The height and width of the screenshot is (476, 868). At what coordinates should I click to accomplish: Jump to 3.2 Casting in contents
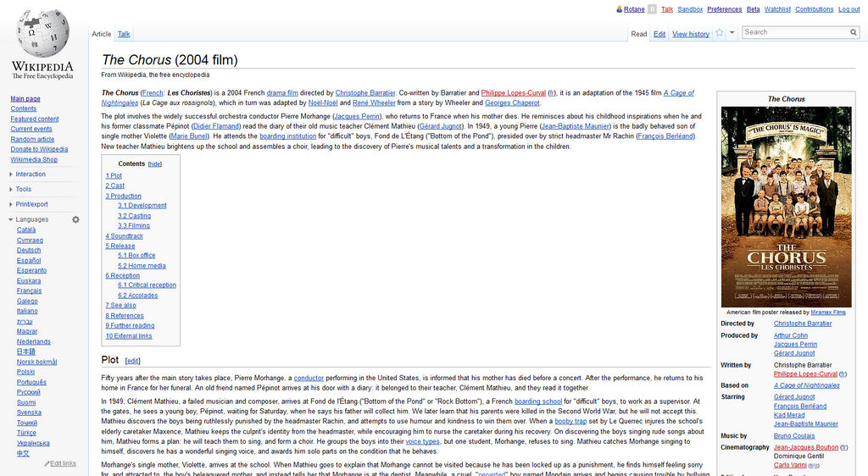[134, 216]
